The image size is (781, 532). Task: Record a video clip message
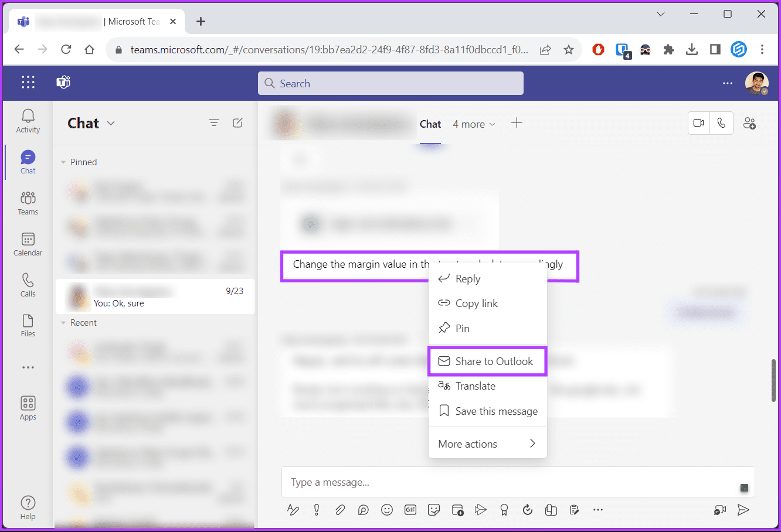pyautogui.click(x=720, y=510)
